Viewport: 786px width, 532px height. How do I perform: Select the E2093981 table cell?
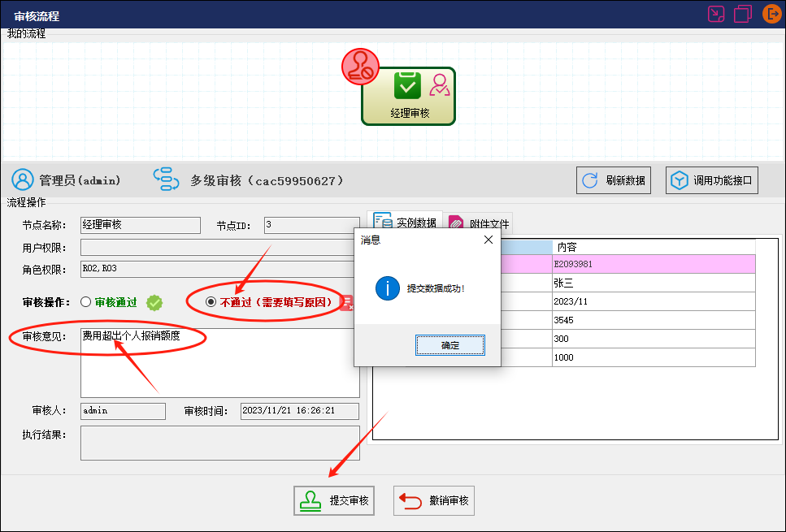click(654, 264)
